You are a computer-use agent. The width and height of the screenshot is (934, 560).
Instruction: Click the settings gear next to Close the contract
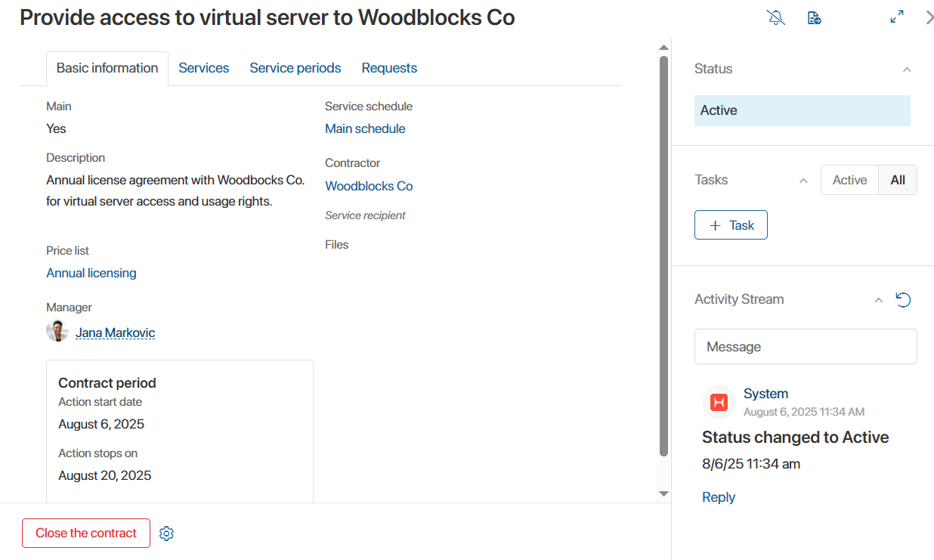tap(167, 534)
